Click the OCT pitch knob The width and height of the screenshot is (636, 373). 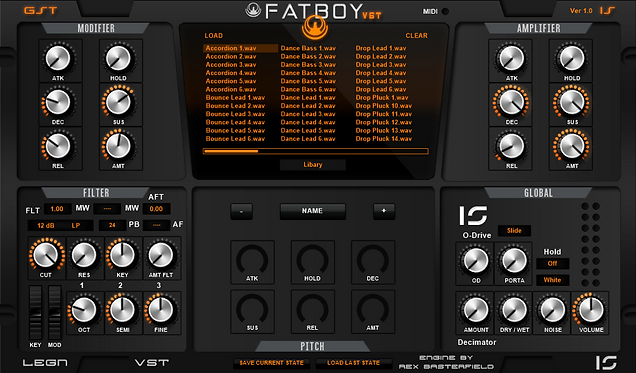(x=84, y=310)
